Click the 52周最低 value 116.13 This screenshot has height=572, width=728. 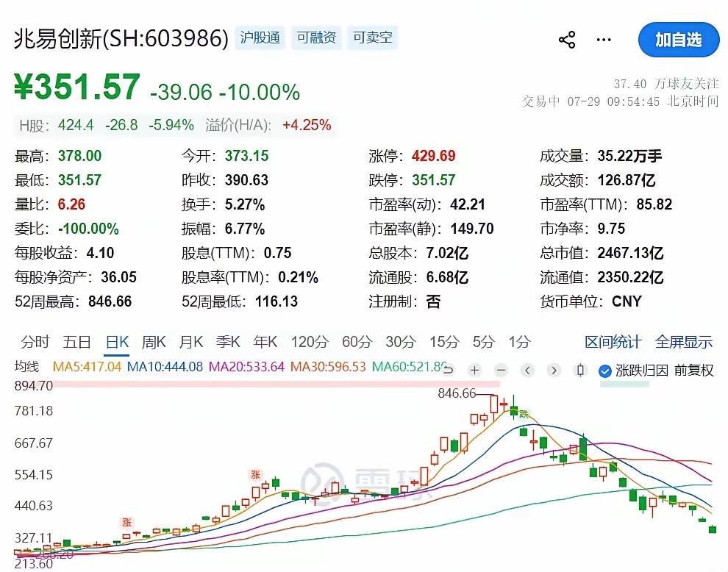pos(276,301)
